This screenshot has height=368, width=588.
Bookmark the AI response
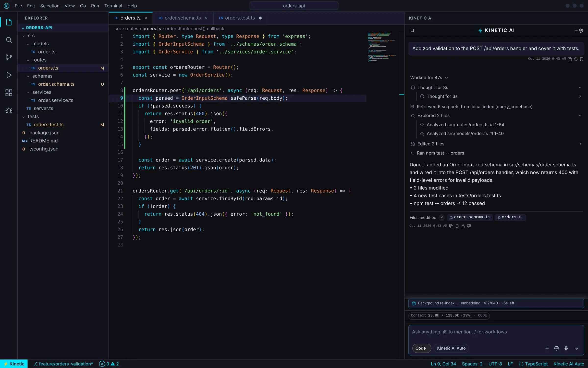point(457,226)
